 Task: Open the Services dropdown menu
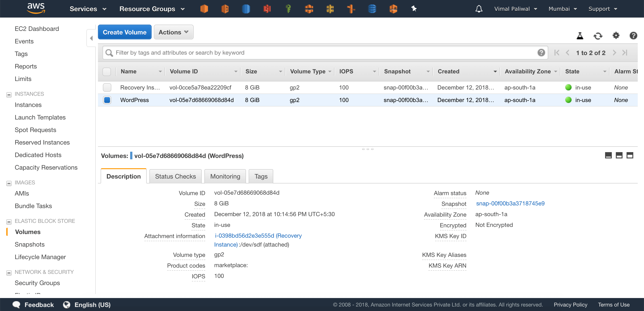coord(88,9)
